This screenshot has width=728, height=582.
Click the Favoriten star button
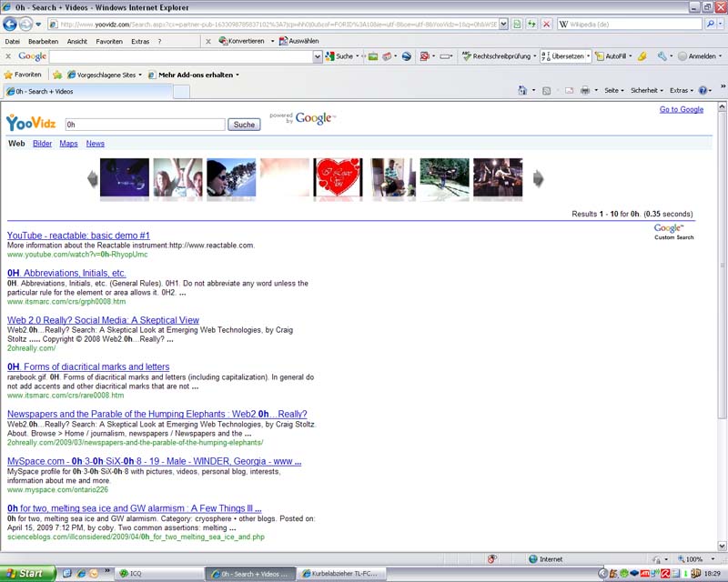click(23, 75)
